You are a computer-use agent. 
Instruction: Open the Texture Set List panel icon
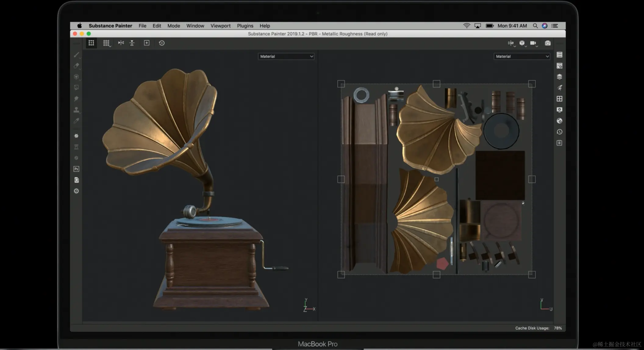point(560,55)
